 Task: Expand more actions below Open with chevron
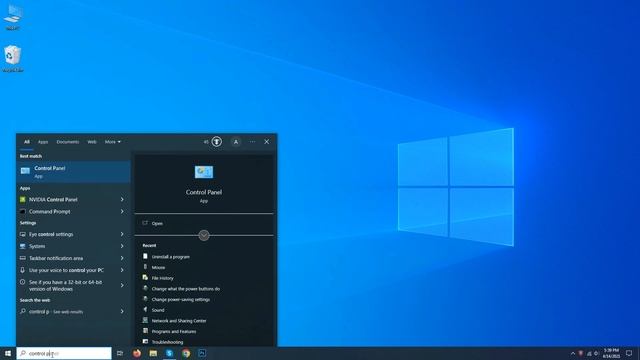click(204, 236)
